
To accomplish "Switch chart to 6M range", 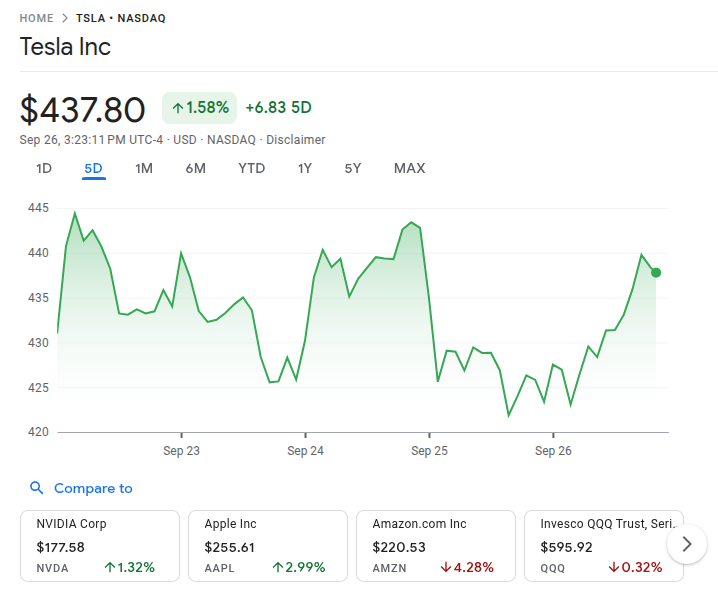I will [196, 169].
